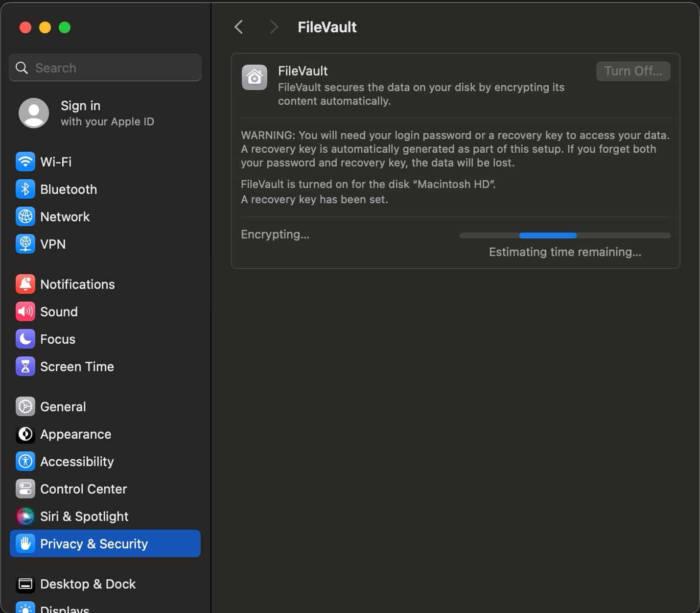Select Privacy & Security in the sidebar
Image resolution: width=700 pixels, height=613 pixels.
click(105, 543)
